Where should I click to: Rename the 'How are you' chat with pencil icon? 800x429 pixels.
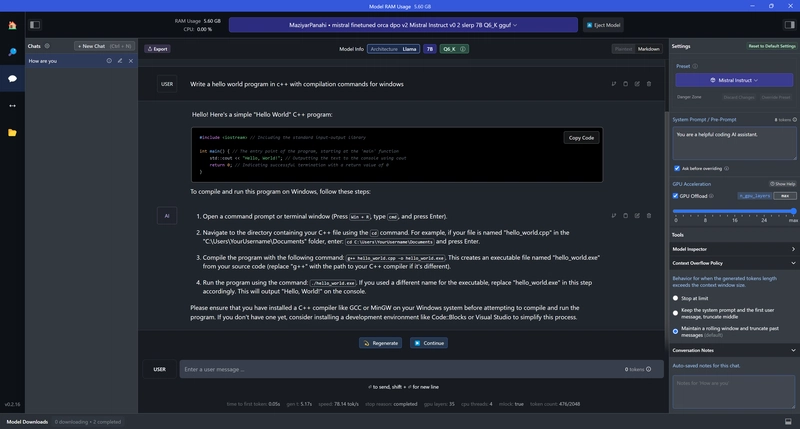coord(120,61)
